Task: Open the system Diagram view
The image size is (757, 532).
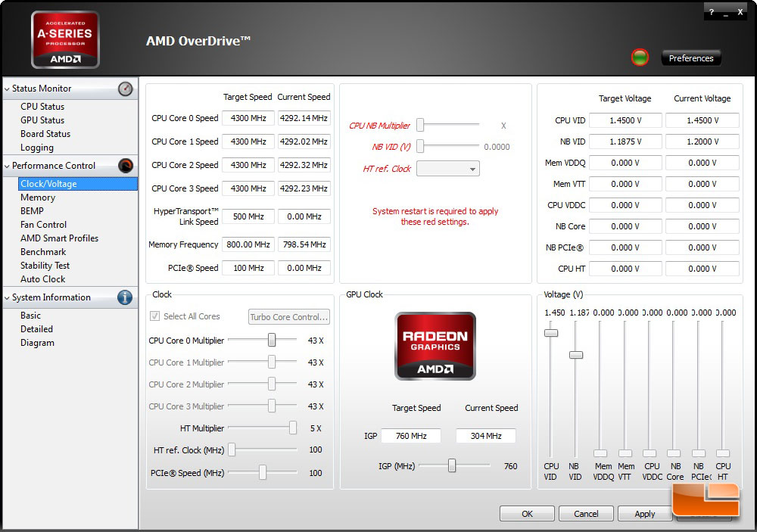Action: (x=37, y=343)
